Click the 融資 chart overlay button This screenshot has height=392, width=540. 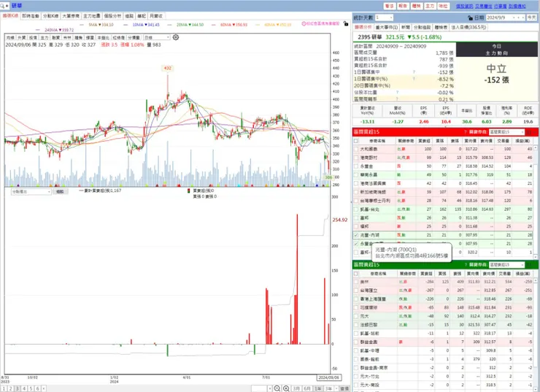point(55,37)
